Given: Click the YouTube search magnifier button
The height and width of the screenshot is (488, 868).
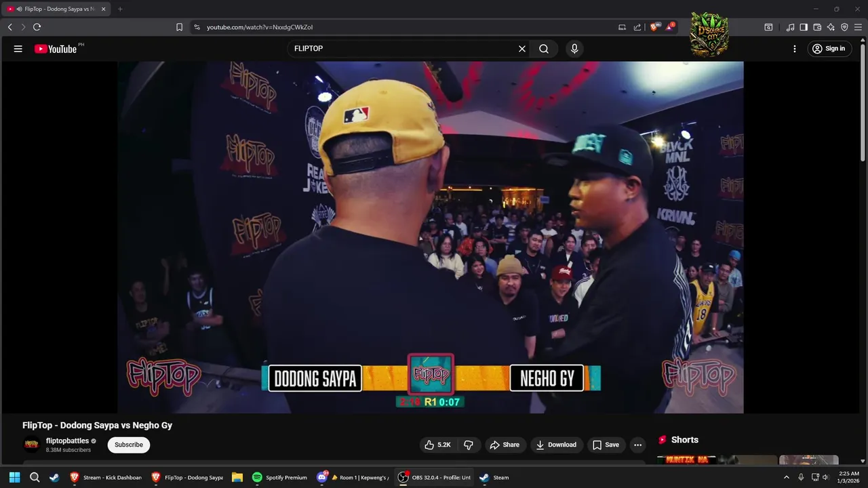Looking at the screenshot, I should pos(544,49).
